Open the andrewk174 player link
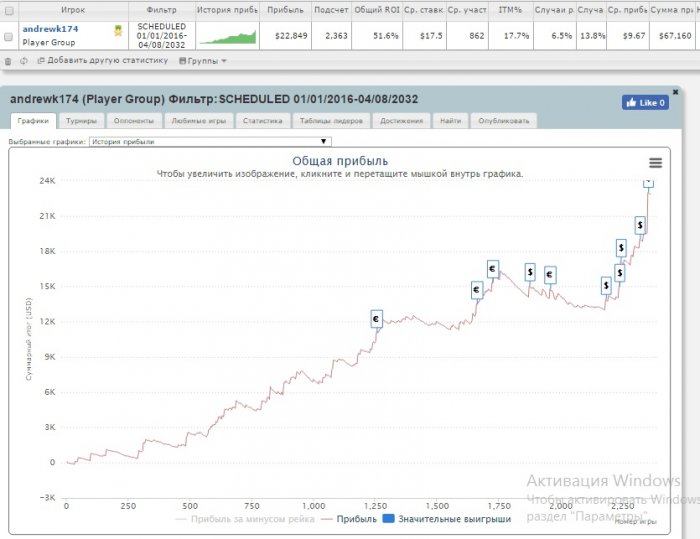Image resolution: width=700 pixels, height=539 pixels. click(x=50, y=29)
